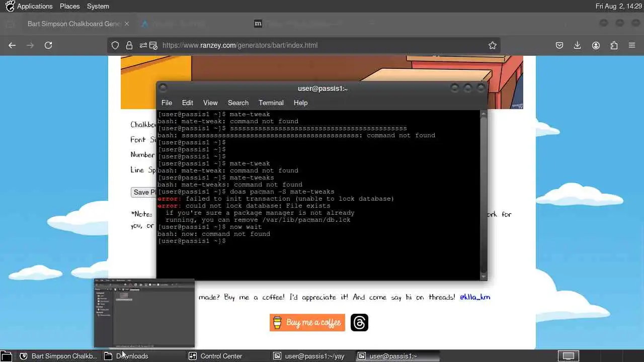Viewport: 644px width, 362px height.
Task: Click the 'doas pacman -S mate-tweaks' command line
Action: [246, 192]
